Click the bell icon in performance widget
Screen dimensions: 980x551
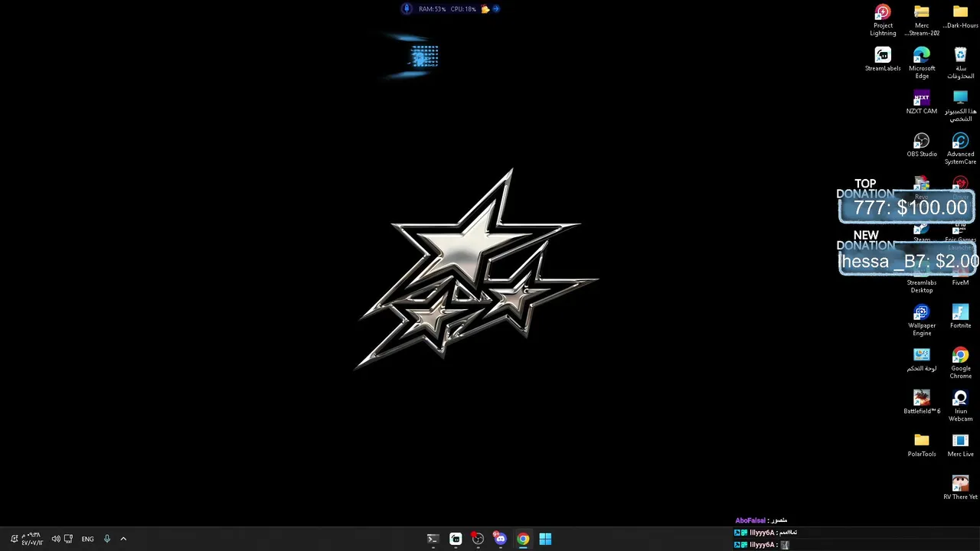[485, 9]
